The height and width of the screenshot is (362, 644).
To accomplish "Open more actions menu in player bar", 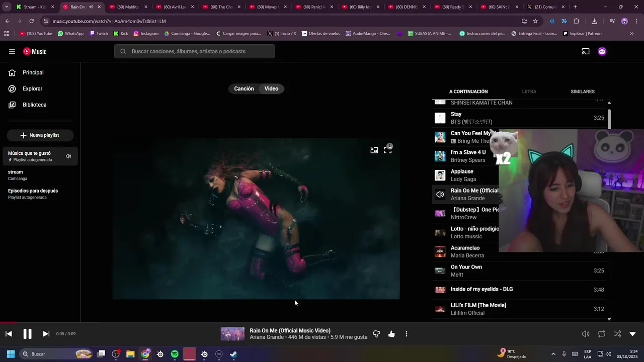I will (407, 334).
